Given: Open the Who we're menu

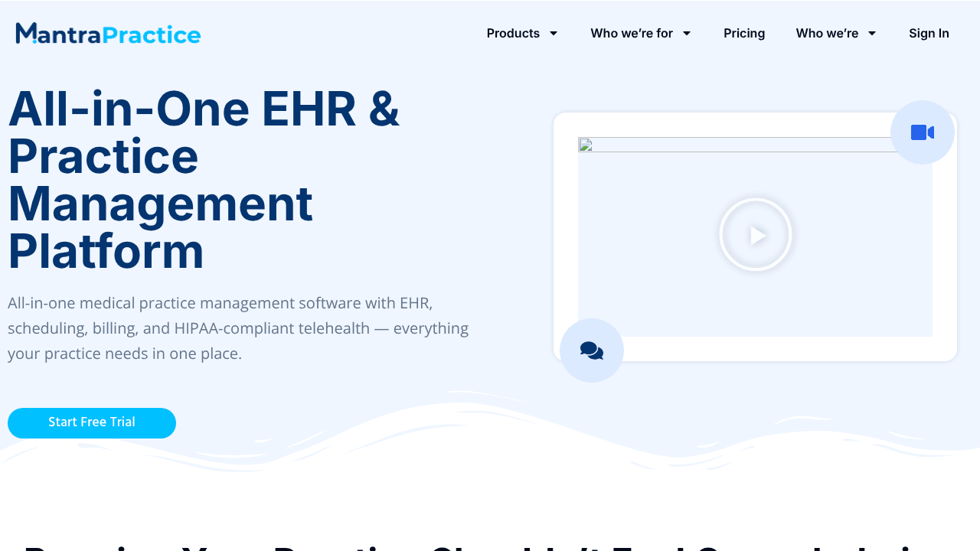Looking at the screenshot, I should click(827, 33).
